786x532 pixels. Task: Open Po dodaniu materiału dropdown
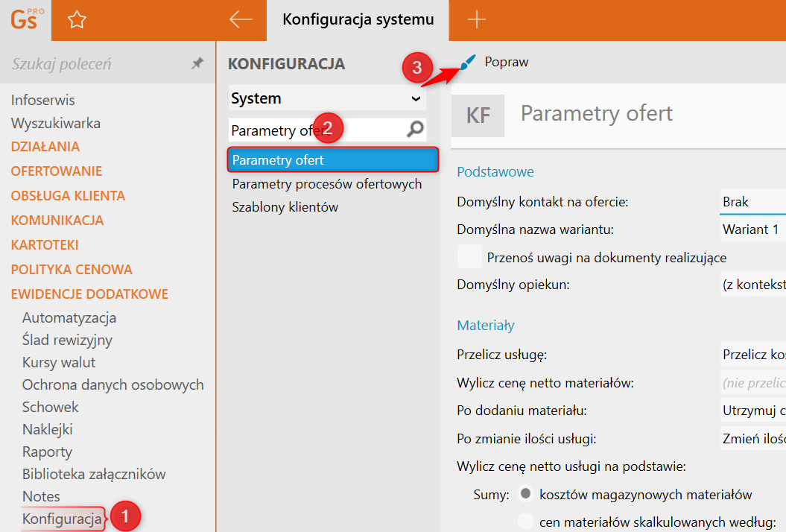click(753, 411)
